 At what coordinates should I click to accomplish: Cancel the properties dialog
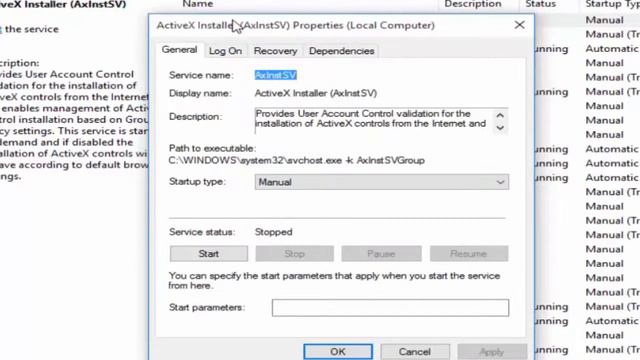[415, 351]
